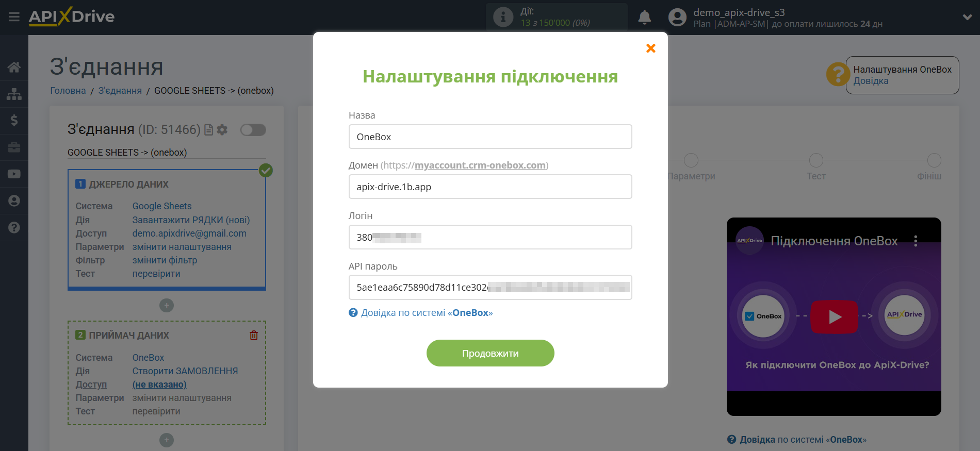Click the Продовжити button

click(x=490, y=353)
